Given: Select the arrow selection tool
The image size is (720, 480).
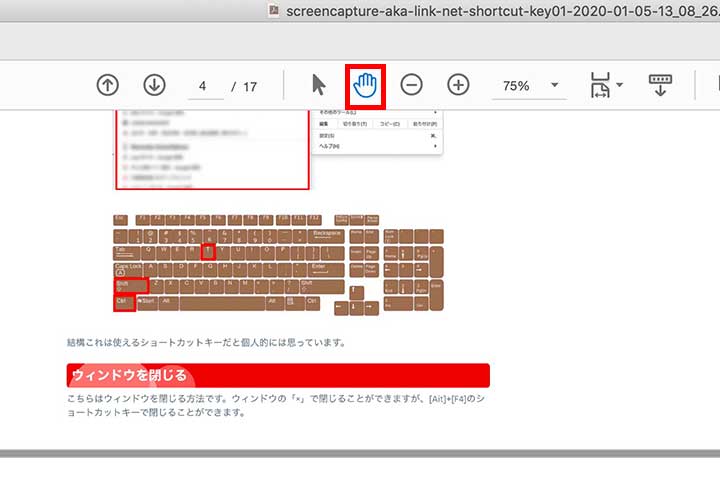Looking at the screenshot, I should pyautogui.click(x=318, y=85).
